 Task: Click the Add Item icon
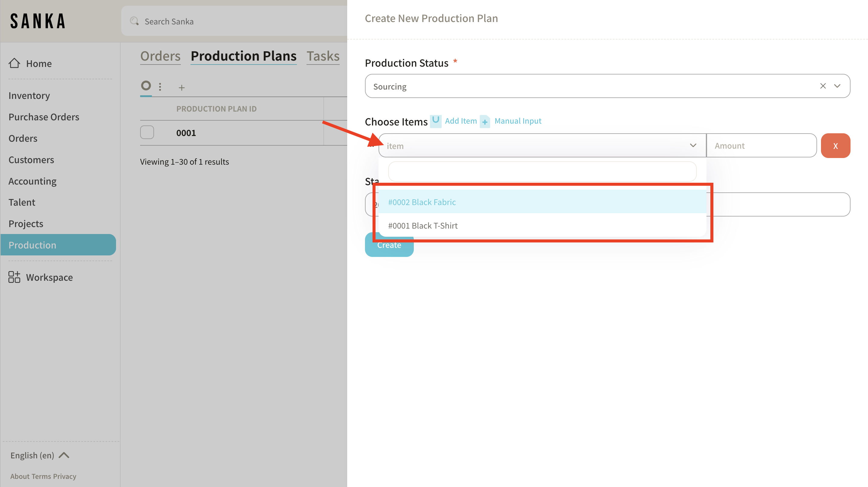tap(436, 121)
